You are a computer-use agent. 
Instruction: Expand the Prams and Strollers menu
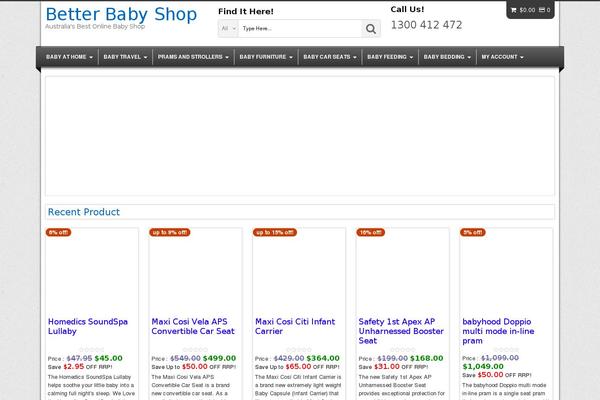pyautogui.click(x=193, y=57)
